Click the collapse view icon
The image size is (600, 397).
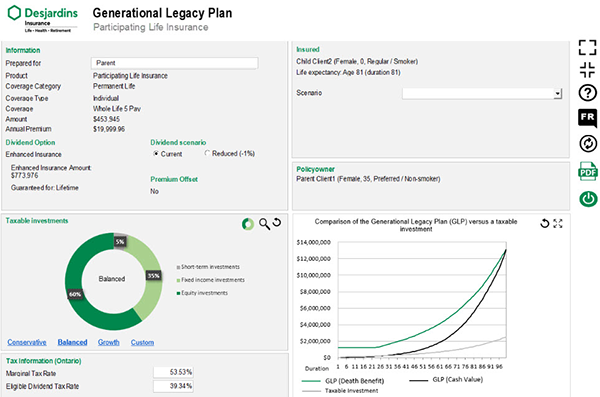pyautogui.click(x=587, y=70)
